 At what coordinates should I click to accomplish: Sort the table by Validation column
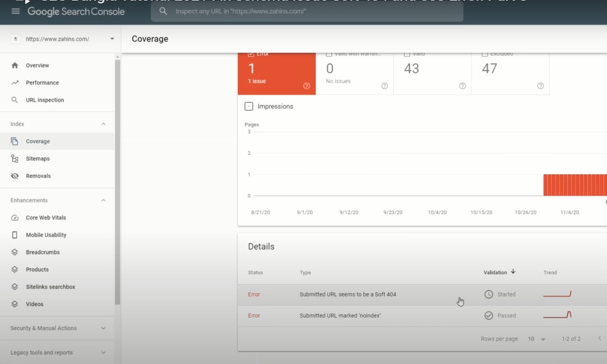click(x=499, y=272)
